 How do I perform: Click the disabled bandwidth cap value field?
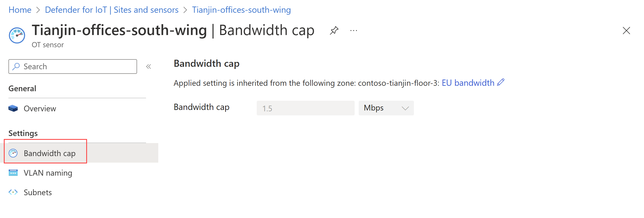point(305,108)
